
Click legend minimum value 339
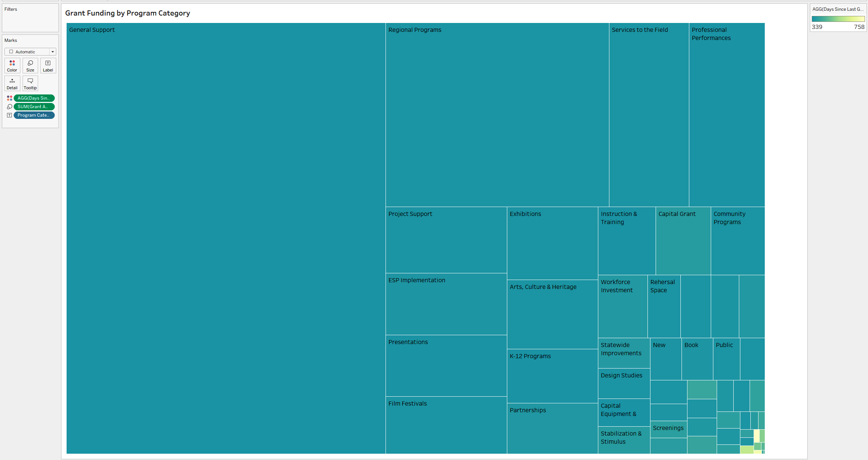tap(817, 27)
